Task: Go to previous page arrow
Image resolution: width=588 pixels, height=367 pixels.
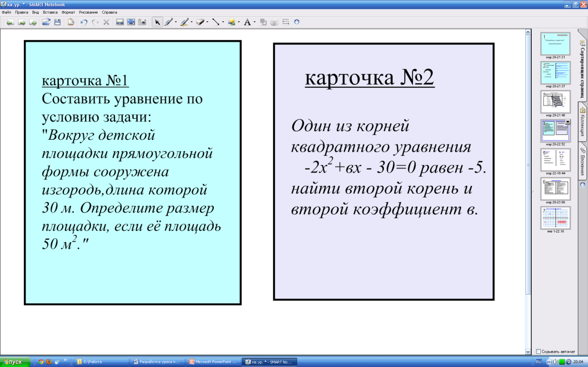Action: (x=10, y=22)
